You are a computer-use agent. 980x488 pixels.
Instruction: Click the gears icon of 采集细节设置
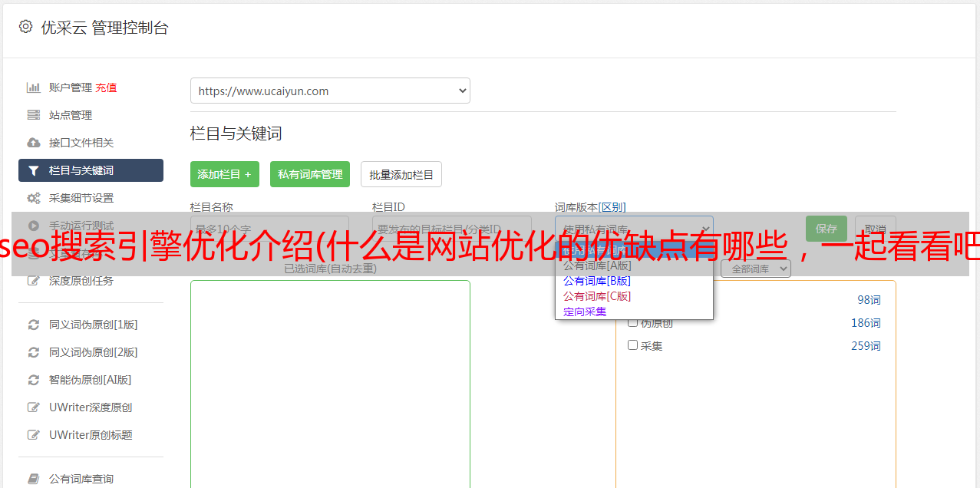tap(33, 198)
